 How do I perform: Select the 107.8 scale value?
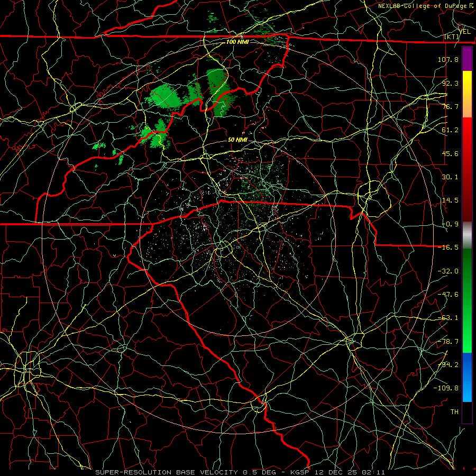(448, 59)
